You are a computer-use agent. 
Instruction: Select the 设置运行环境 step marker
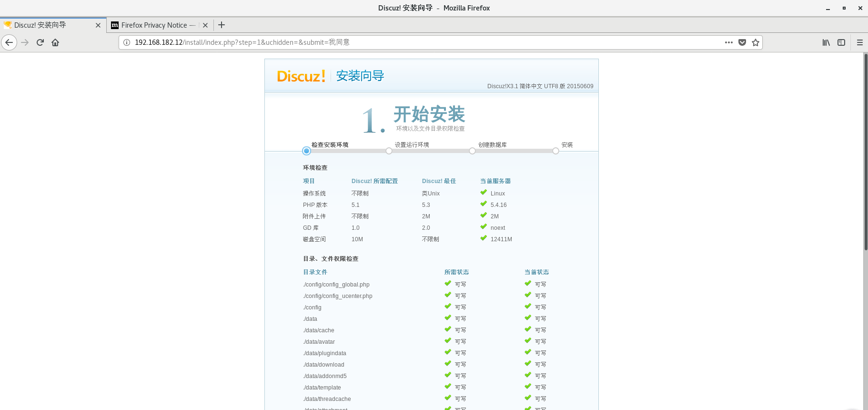click(389, 151)
